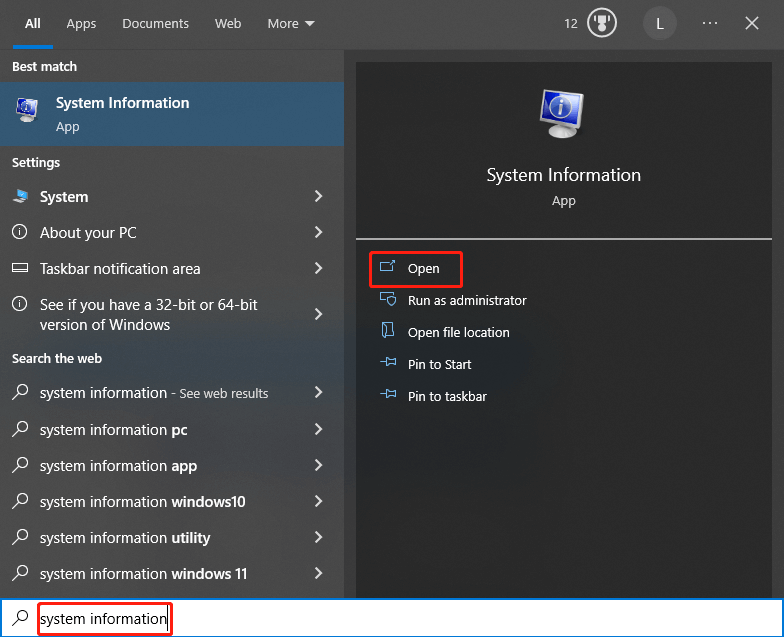Expand the System settings result arrow
Screen dimensions: 784x637
click(318, 196)
